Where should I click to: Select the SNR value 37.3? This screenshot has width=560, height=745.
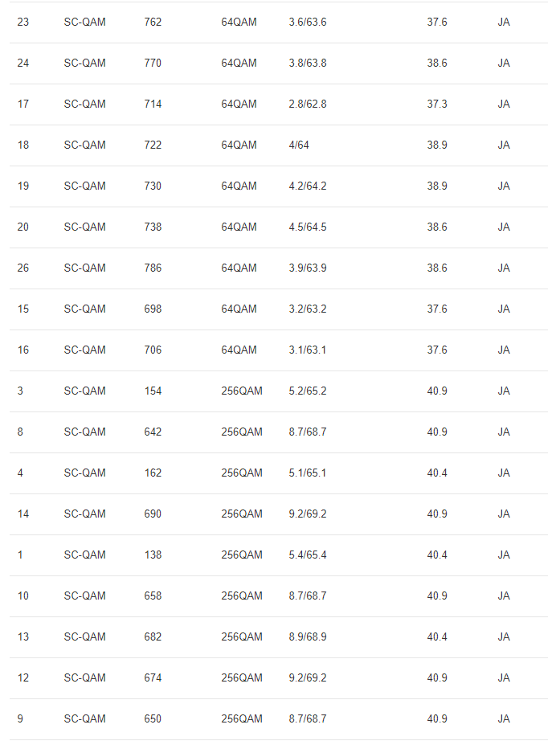437,104
